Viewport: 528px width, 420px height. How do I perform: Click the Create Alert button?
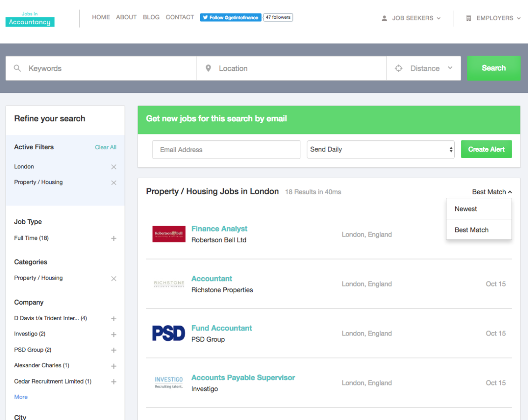click(486, 149)
